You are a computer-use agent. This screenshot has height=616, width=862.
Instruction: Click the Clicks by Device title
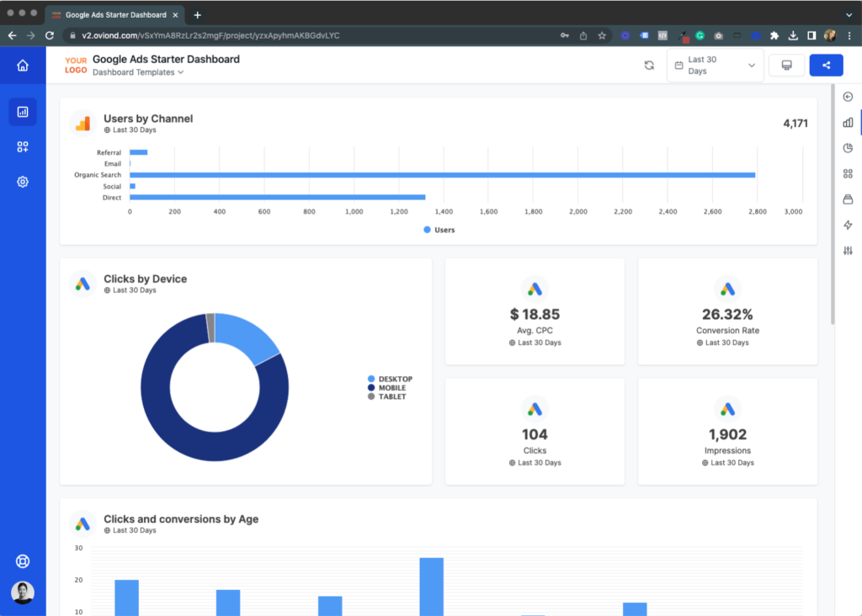[145, 279]
